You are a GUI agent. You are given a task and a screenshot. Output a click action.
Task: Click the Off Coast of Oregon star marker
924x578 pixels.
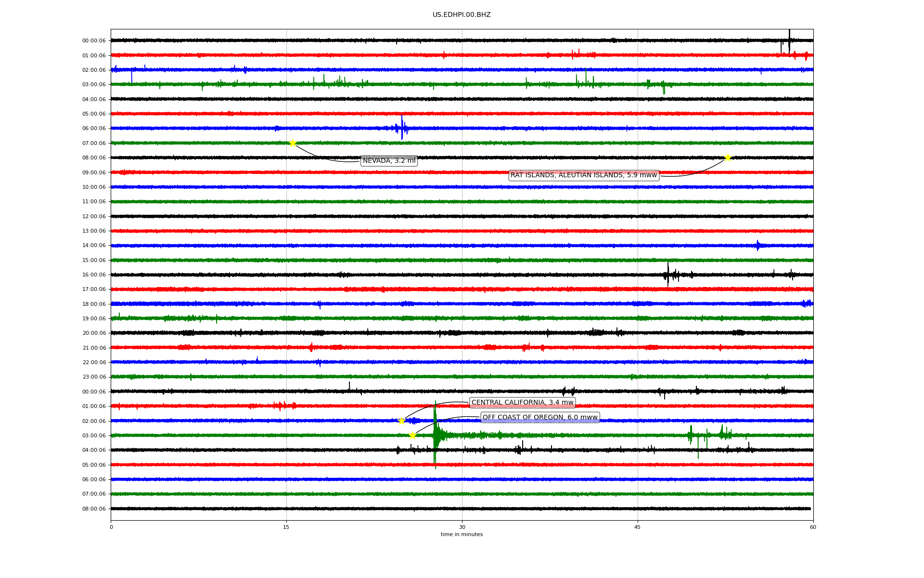[412, 435]
